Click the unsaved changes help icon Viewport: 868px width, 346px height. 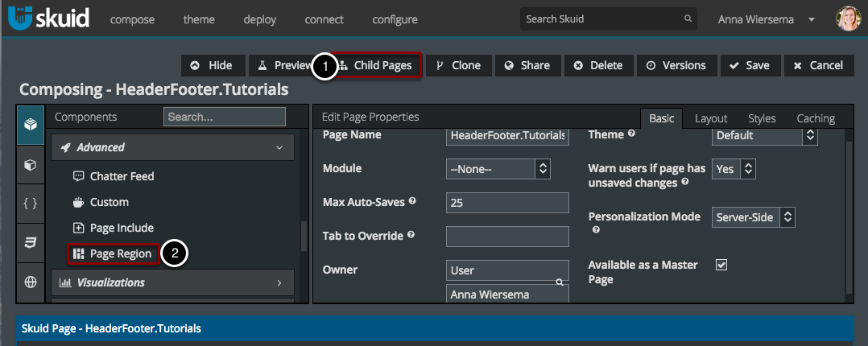685,182
